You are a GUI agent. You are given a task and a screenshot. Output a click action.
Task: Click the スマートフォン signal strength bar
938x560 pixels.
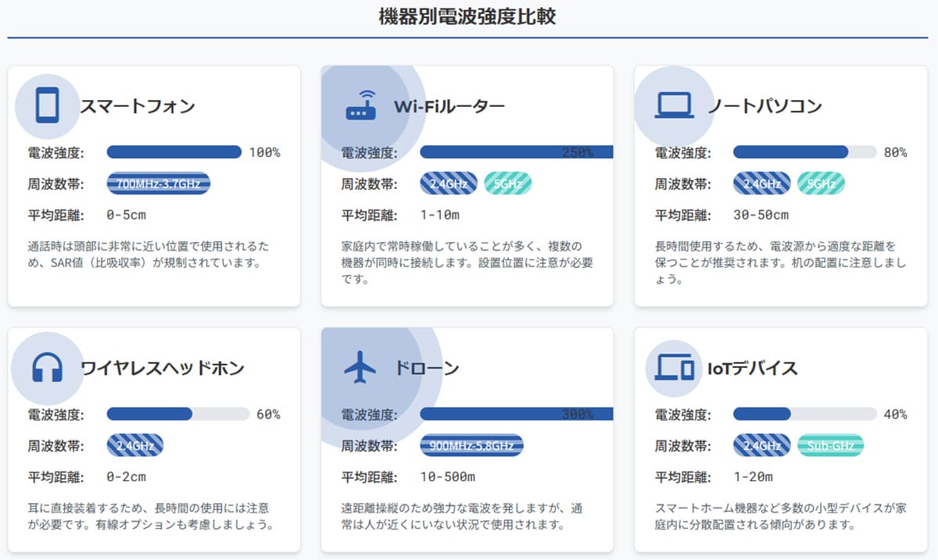click(x=174, y=152)
